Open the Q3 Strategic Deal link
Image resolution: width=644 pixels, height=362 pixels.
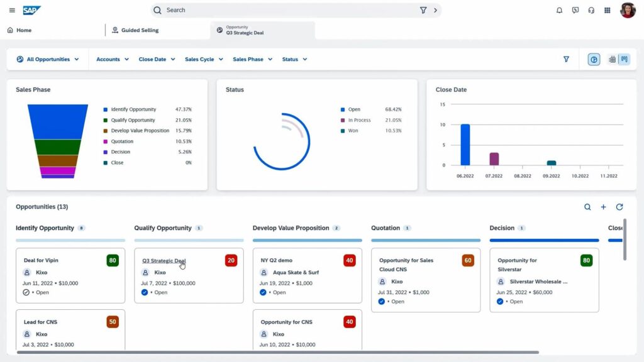(x=162, y=260)
